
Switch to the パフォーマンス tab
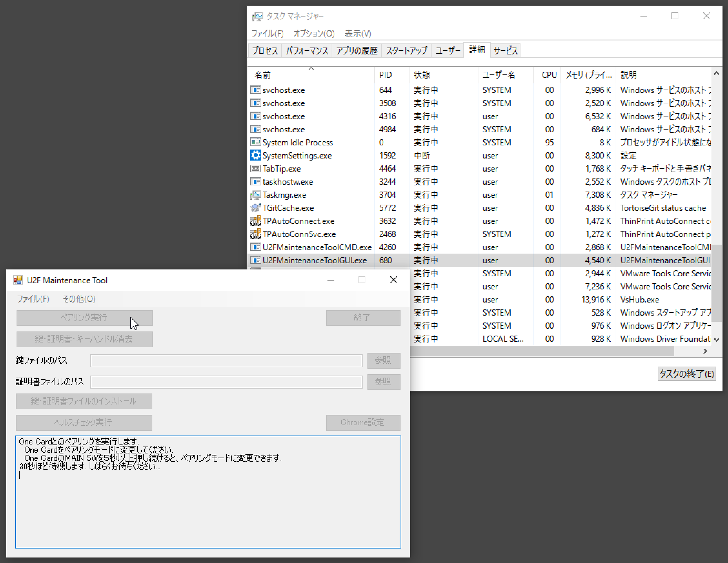(307, 51)
